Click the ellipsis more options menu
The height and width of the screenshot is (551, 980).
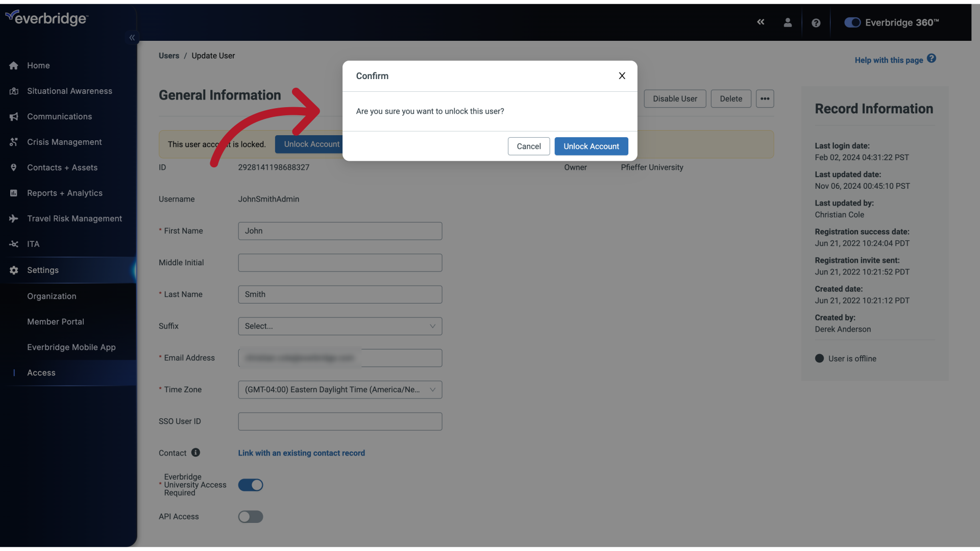[x=765, y=98]
